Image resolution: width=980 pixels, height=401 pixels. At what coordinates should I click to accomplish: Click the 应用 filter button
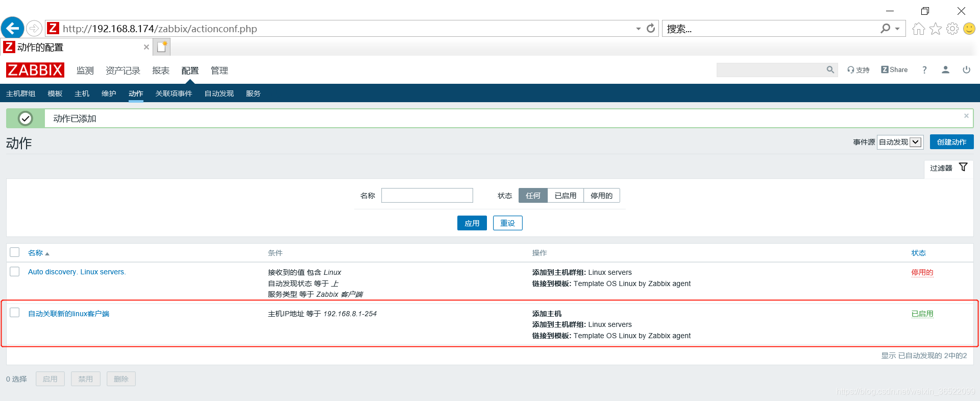tap(472, 223)
